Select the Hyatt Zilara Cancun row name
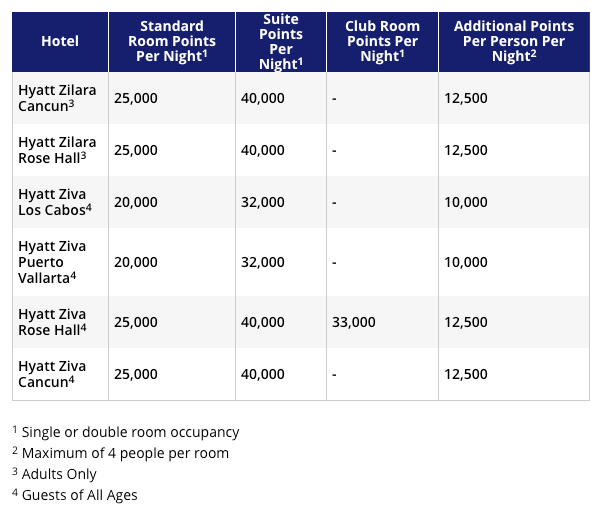This screenshot has width=610, height=524. 57,98
